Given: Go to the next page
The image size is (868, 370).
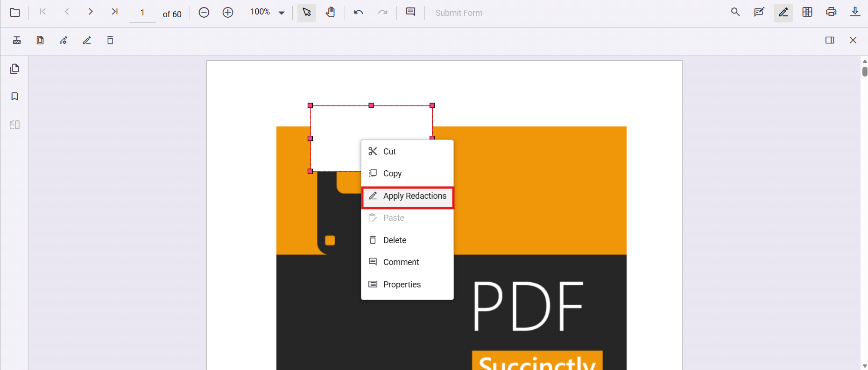Looking at the screenshot, I should click(x=91, y=12).
